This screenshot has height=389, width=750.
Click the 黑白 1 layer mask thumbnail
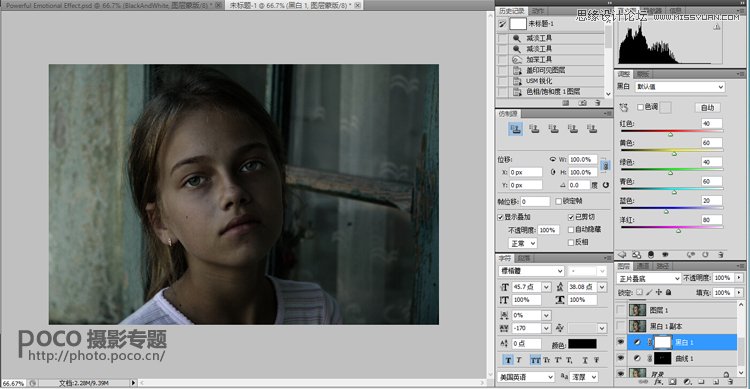662,342
